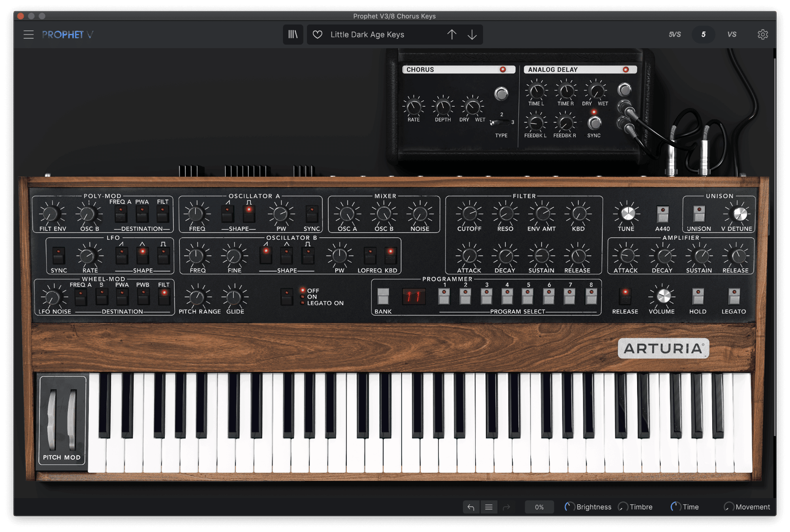Switch to the VS synth mode
790x532 pixels.
tap(732, 35)
